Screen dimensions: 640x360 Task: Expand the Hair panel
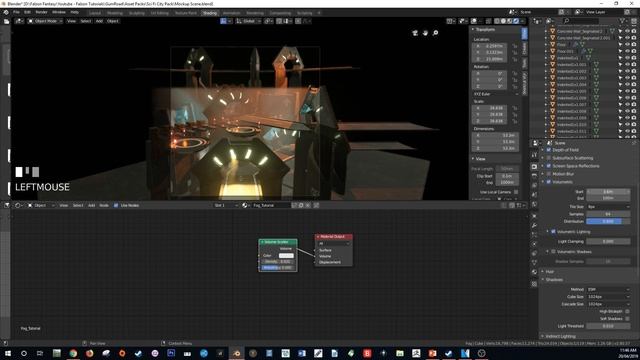click(x=549, y=271)
